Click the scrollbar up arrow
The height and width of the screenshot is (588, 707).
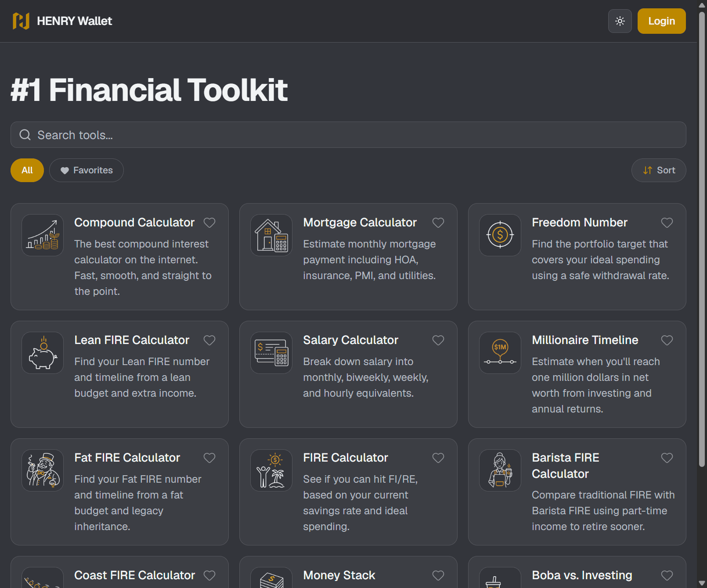coord(702,5)
